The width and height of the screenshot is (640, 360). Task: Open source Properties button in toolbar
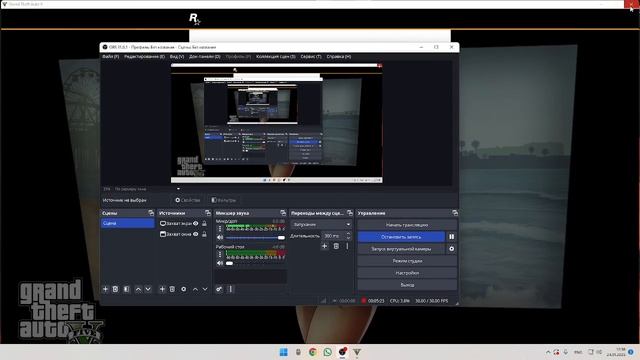tap(188, 200)
